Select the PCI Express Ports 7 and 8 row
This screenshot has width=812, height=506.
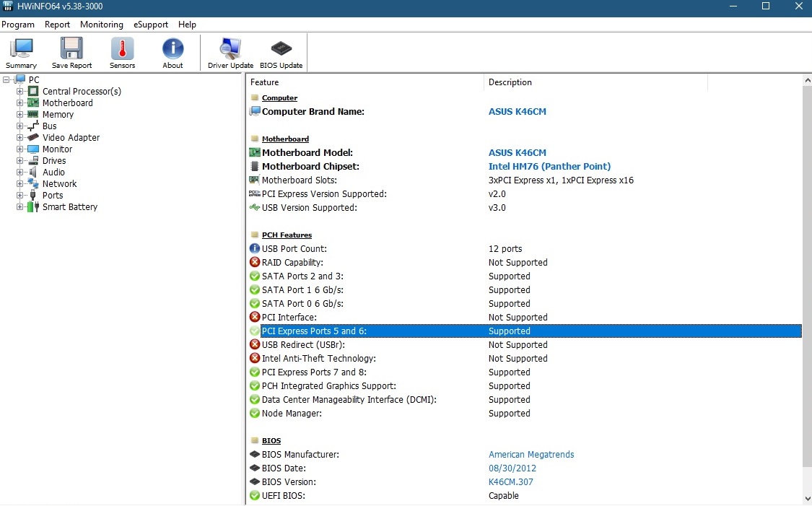[x=525, y=372]
